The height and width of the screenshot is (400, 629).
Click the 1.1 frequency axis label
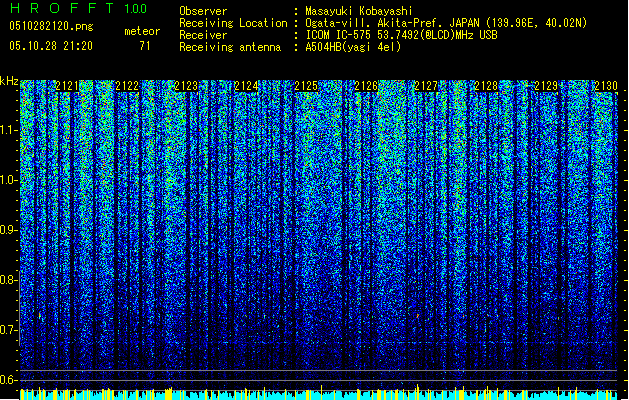click(9, 130)
